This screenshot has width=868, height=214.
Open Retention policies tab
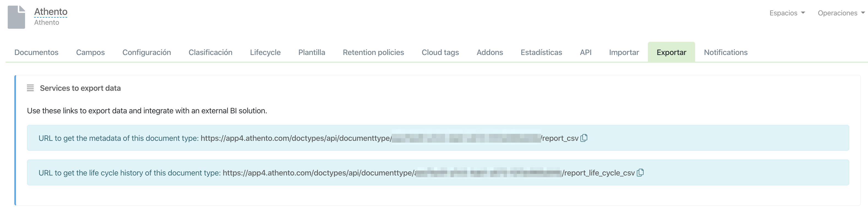point(373,52)
